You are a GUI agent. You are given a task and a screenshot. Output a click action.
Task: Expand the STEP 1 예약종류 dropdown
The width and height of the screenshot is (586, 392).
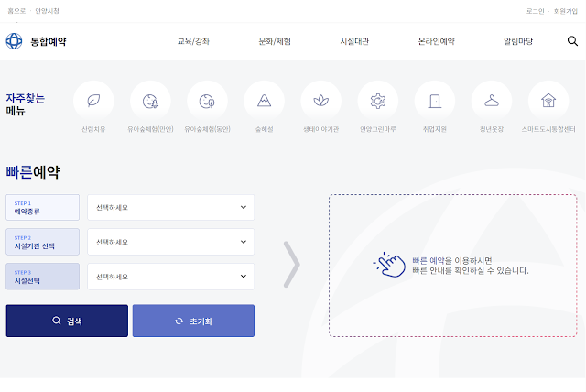click(171, 207)
